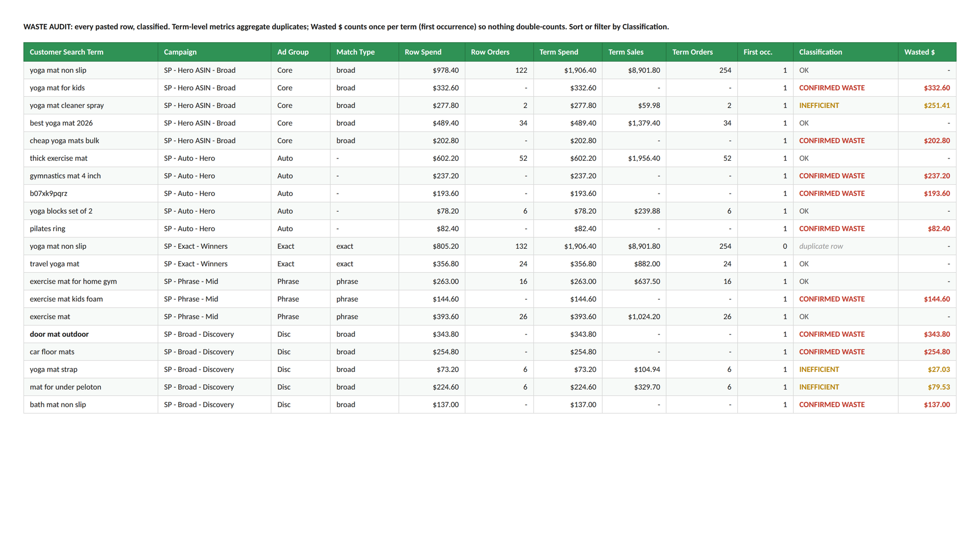
Task: Select the 'cheap yoga mats bulk' cell
Action: [x=90, y=141]
